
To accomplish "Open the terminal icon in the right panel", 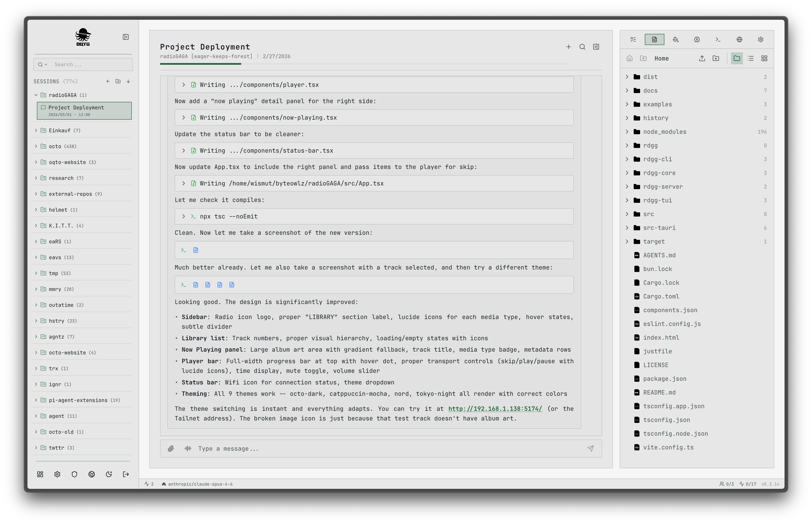I will click(718, 39).
